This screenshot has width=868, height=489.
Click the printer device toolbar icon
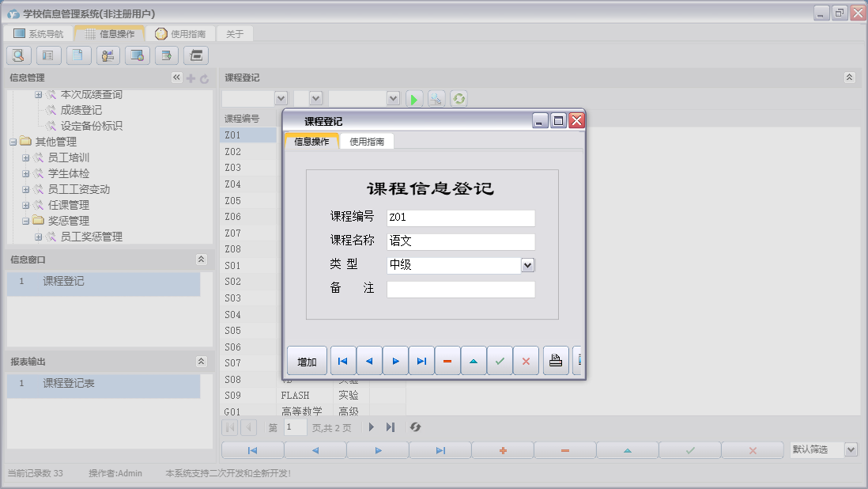click(195, 55)
